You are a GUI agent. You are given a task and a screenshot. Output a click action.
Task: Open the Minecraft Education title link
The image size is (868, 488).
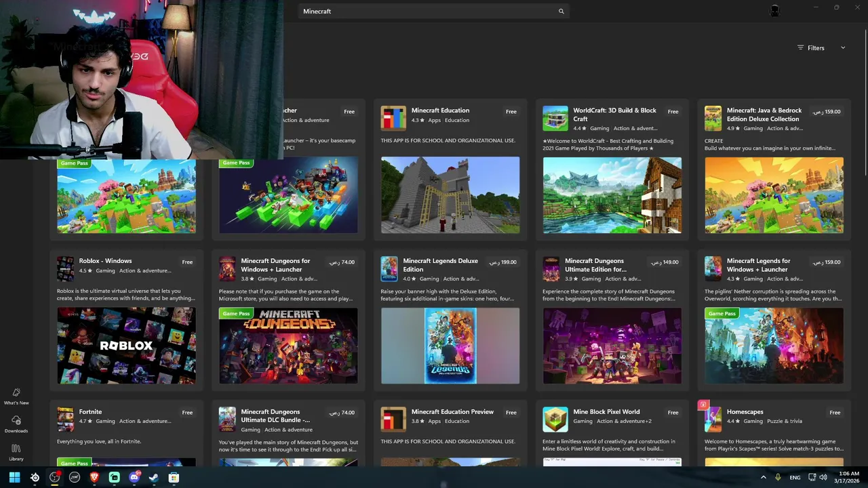click(440, 110)
